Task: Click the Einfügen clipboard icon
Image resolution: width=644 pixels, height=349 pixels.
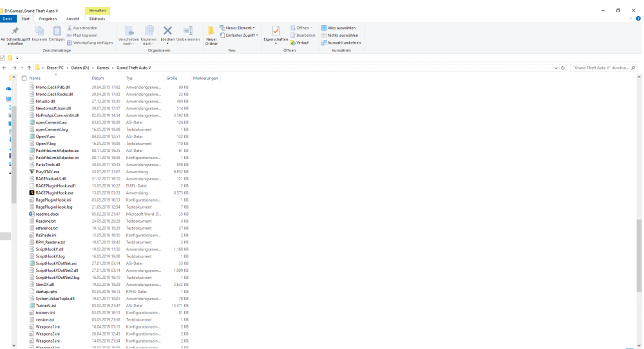Action: pyautogui.click(x=57, y=31)
